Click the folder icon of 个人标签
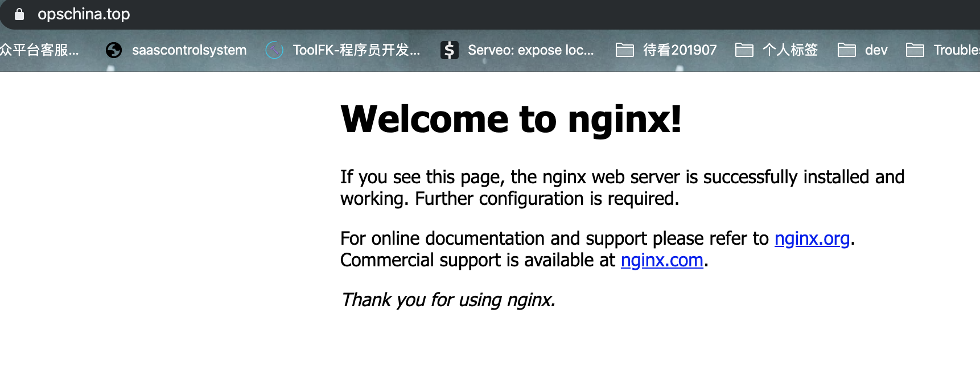Viewport: 980px width, 387px height. pyautogui.click(x=744, y=50)
